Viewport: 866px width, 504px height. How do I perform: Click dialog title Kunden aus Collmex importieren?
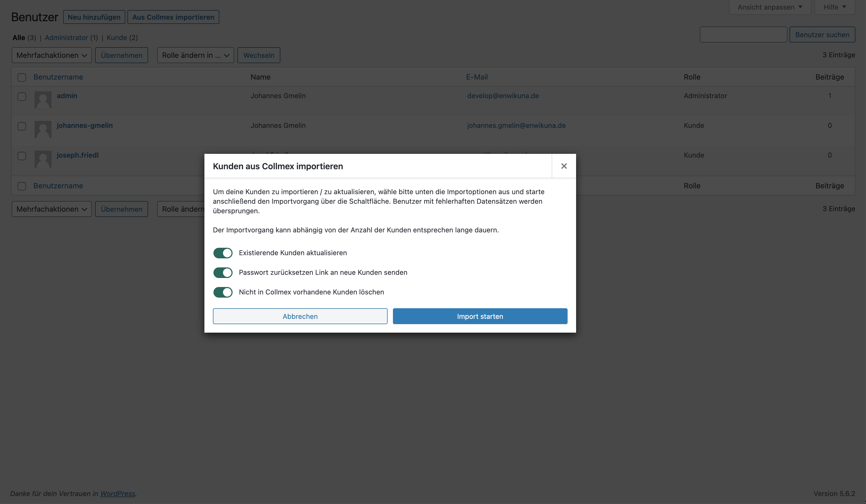(278, 166)
